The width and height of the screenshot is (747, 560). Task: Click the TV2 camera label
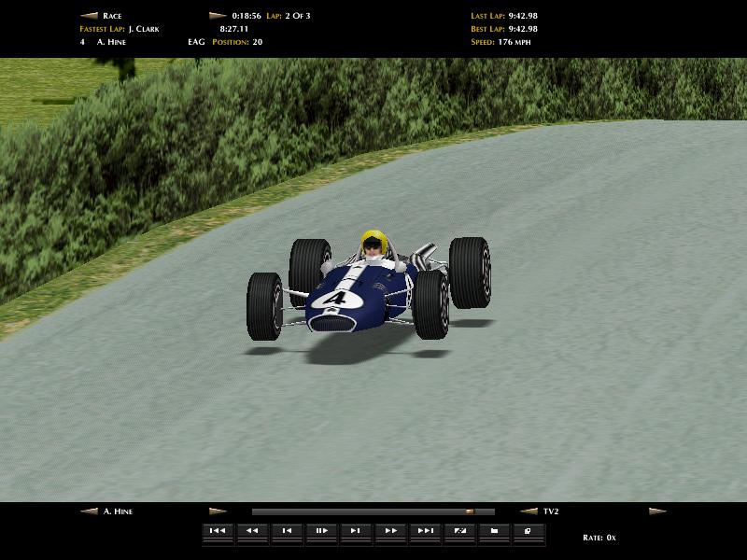coord(552,511)
